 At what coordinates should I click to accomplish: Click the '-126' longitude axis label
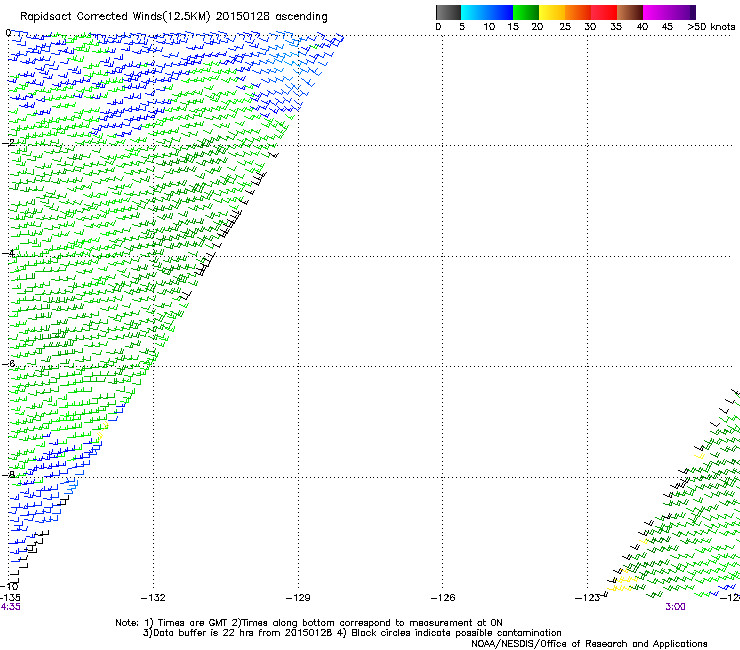443,598
